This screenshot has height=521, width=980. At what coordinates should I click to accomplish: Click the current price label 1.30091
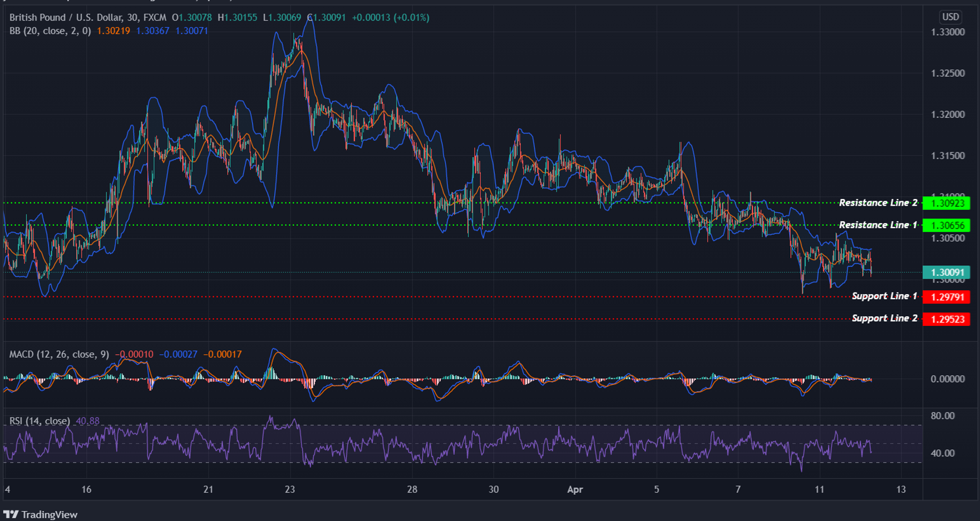946,272
